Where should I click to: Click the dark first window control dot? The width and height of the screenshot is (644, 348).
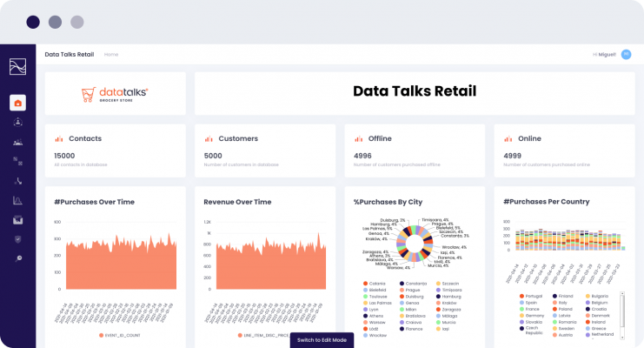pos(33,22)
